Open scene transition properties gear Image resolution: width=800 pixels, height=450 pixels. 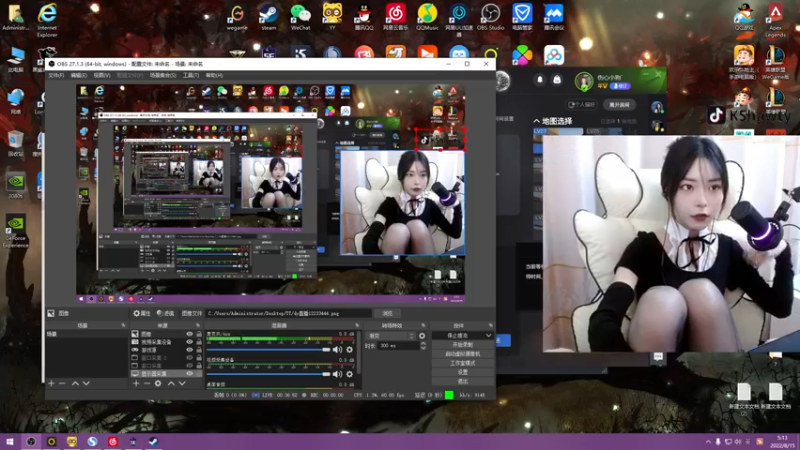(422, 336)
